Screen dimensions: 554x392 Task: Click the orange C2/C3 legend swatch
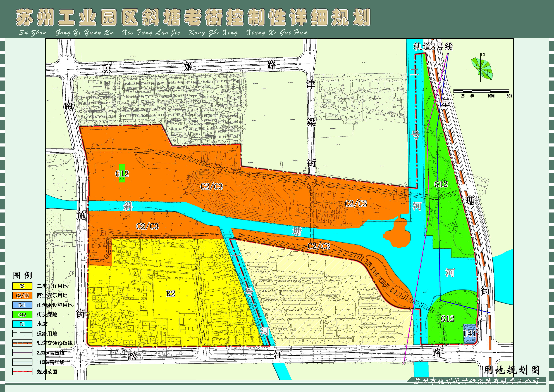(22, 295)
